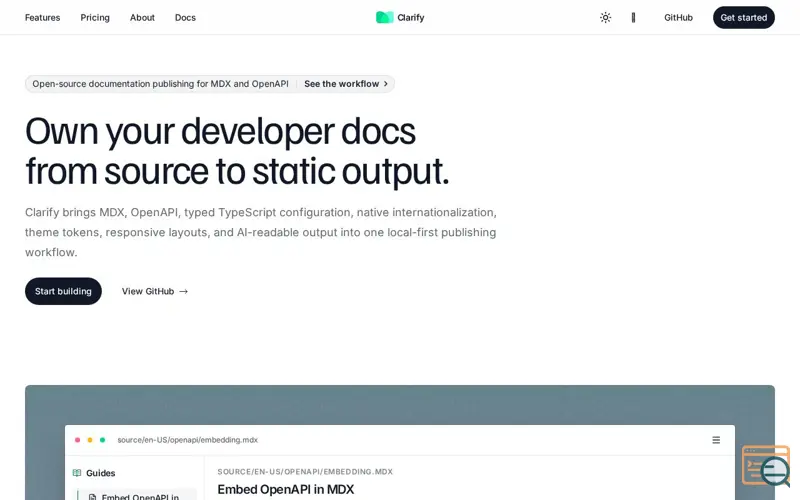Open the Features menu item
The image size is (800, 500).
pos(42,17)
